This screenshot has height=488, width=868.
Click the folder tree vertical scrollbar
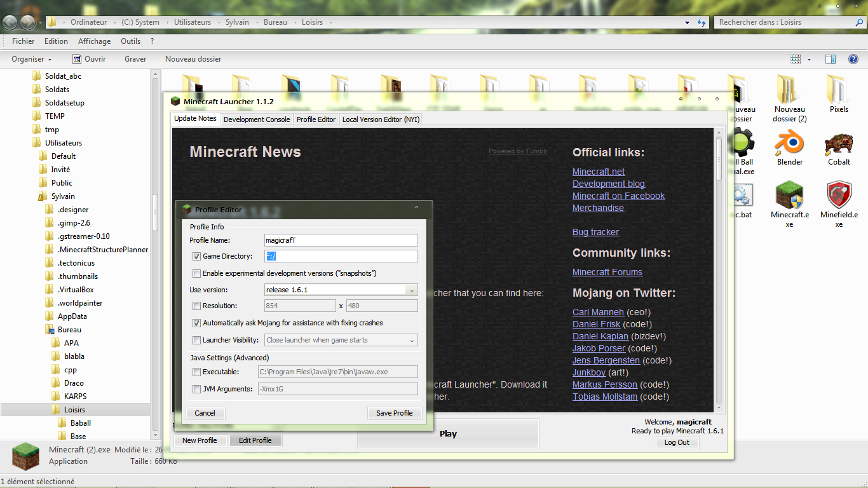click(155, 254)
